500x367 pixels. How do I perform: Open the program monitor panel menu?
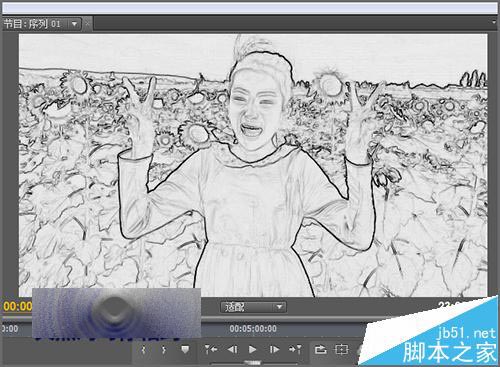pos(494,22)
